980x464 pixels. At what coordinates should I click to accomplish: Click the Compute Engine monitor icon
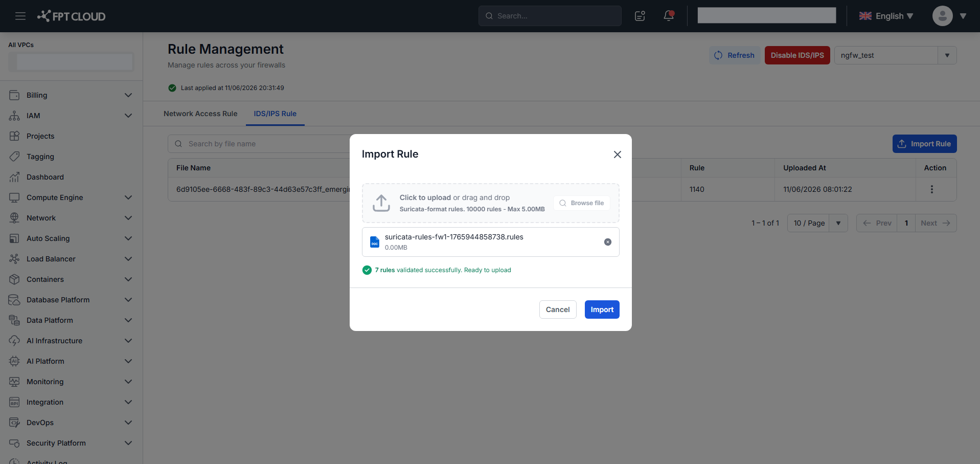pyautogui.click(x=14, y=197)
